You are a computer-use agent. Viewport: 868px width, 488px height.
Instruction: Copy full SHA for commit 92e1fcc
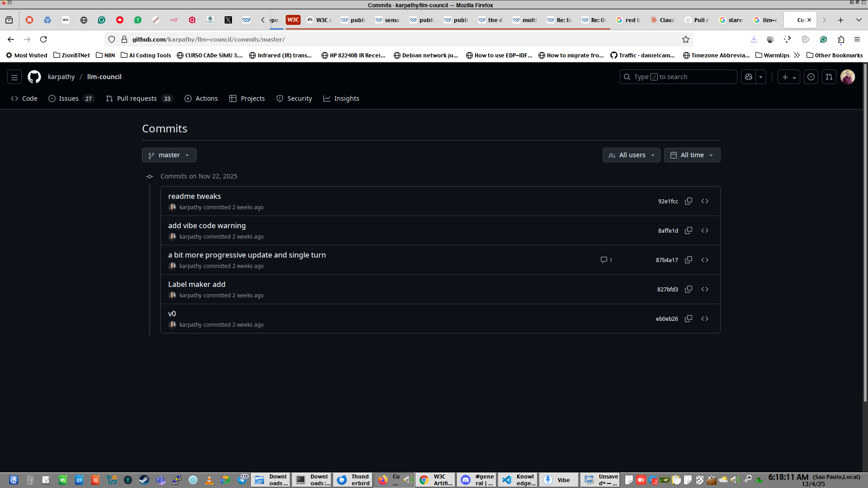689,201
